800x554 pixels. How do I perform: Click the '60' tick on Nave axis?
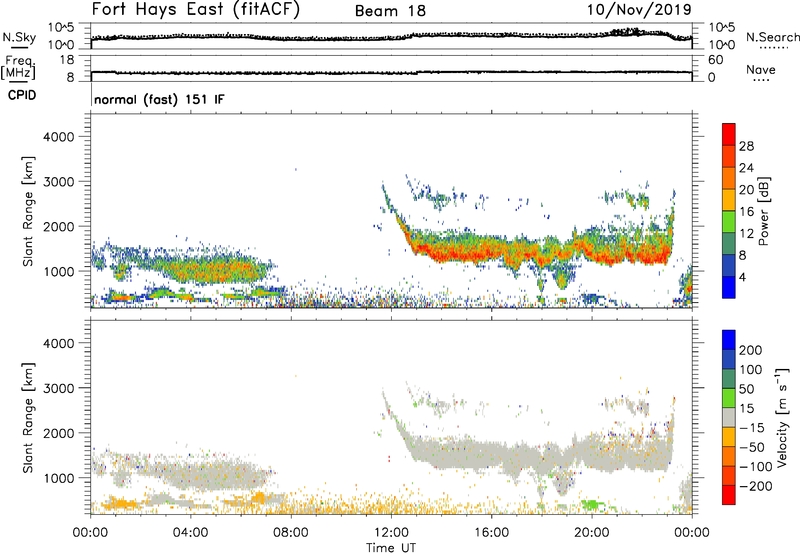pos(716,60)
